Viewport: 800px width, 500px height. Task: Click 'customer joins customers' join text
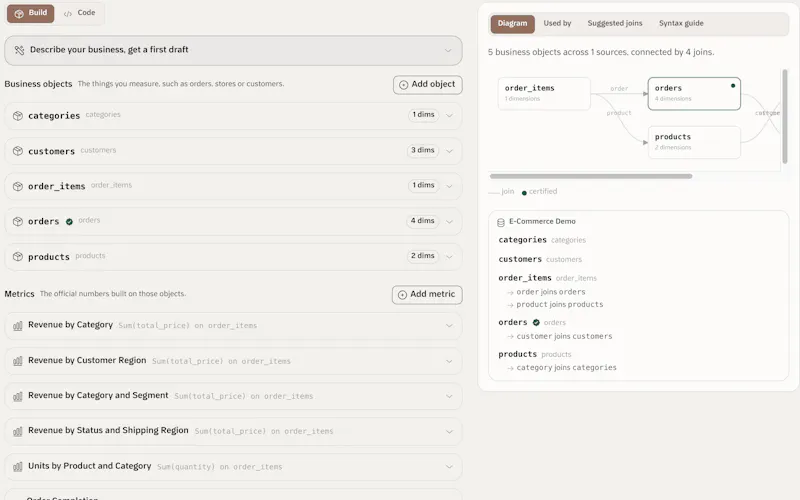point(564,337)
